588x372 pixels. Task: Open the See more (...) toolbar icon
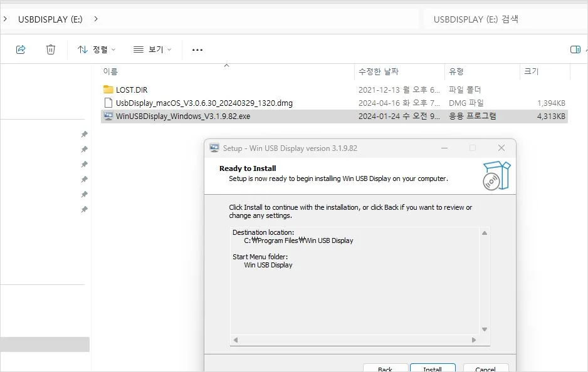click(197, 49)
